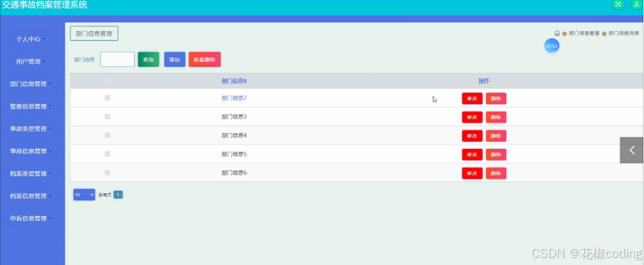
Task: Expand 事故信息管理 sidebar menu
Action: pos(31,151)
